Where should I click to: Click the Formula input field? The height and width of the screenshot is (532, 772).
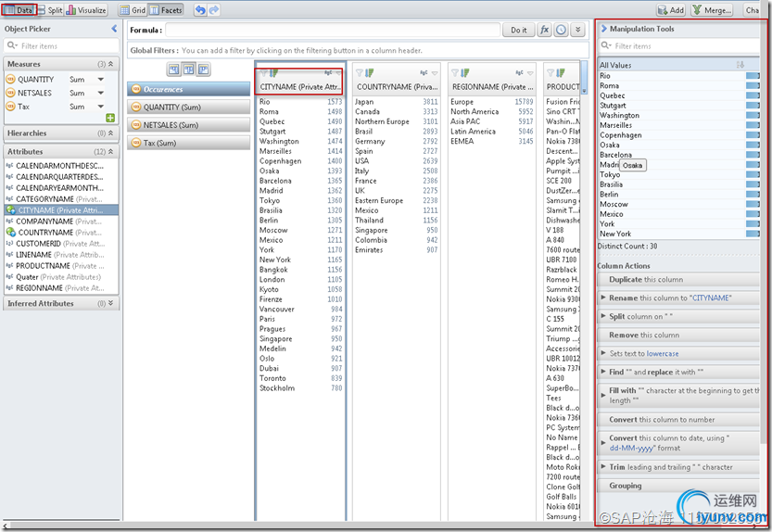pos(332,31)
